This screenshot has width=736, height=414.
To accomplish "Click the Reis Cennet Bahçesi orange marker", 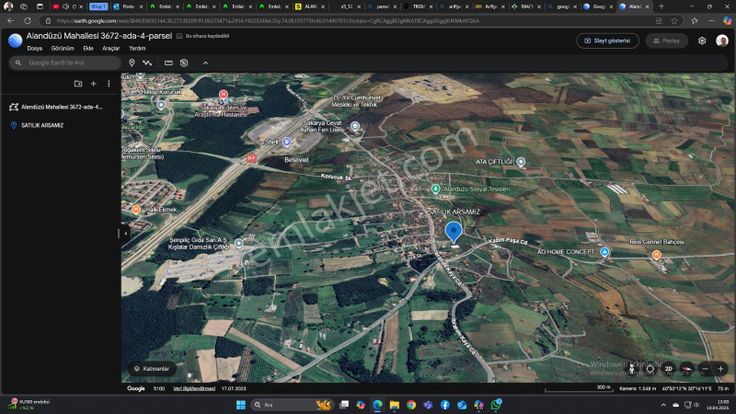I will coord(656,255).
